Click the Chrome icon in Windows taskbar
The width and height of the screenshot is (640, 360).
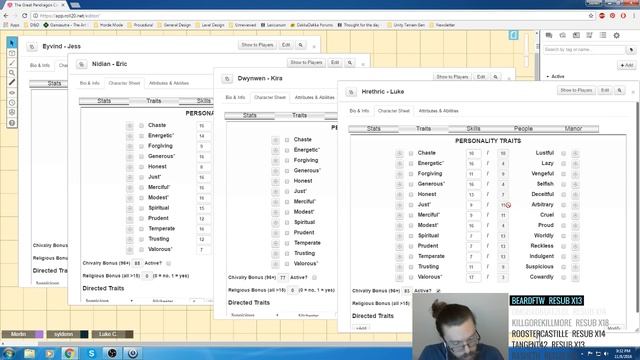pos(70,353)
